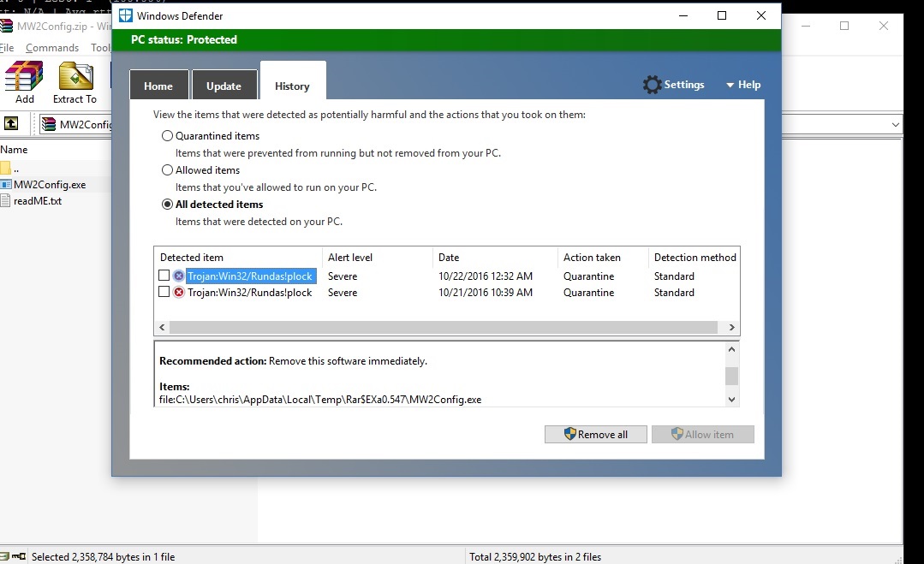The height and width of the screenshot is (564, 924).
Task: Open the WinRAR Commands menu
Action: (x=52, y=48)
